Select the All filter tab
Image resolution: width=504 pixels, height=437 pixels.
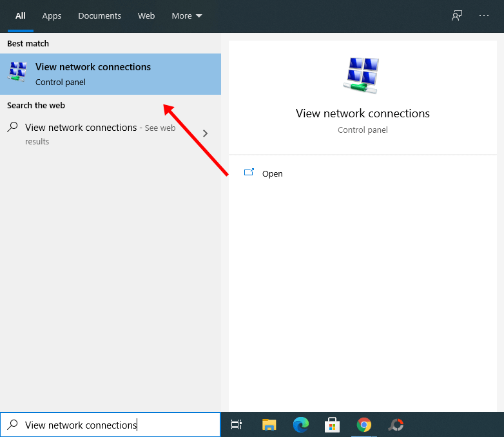[20, 15]
